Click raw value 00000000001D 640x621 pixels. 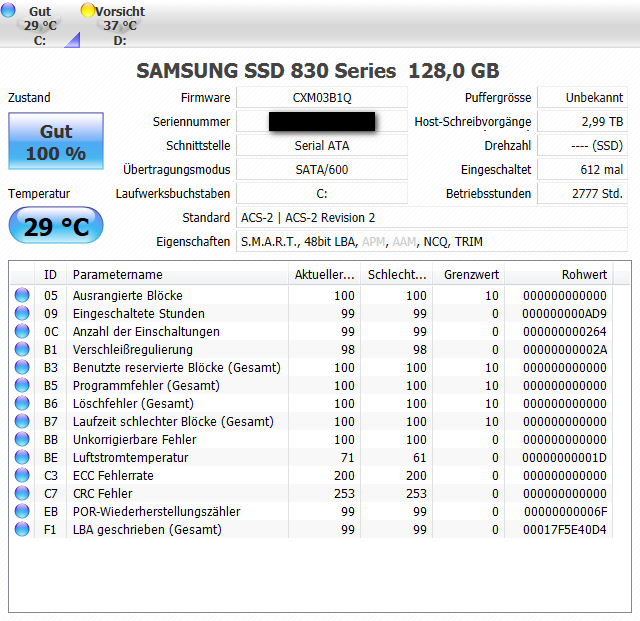click(x=564, y=458)
